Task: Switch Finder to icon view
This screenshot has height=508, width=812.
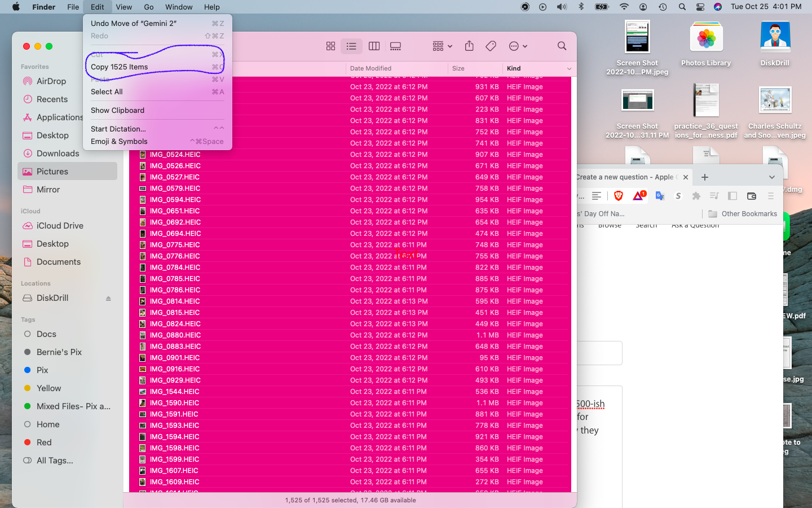Action: (331, 46)
